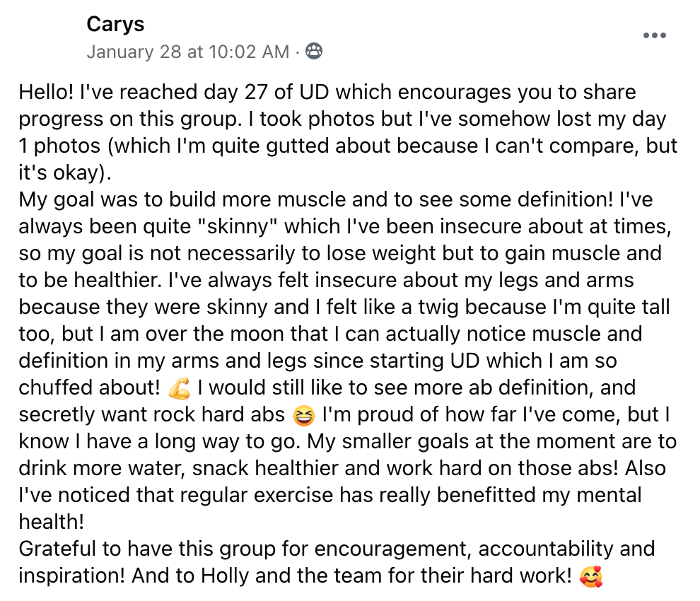Click the flexed bicep emoji
The image size is (700, 601).
[x=180, y=388]
